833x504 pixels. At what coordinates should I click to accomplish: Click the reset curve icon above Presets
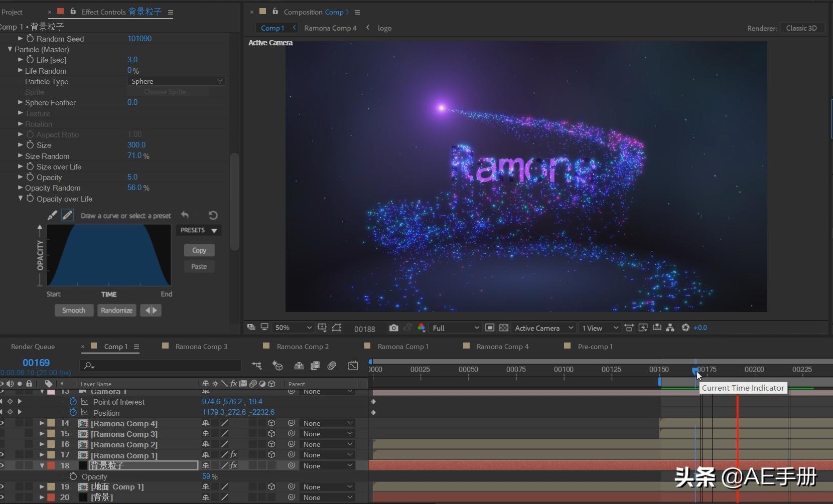click(x=213, y=216)
